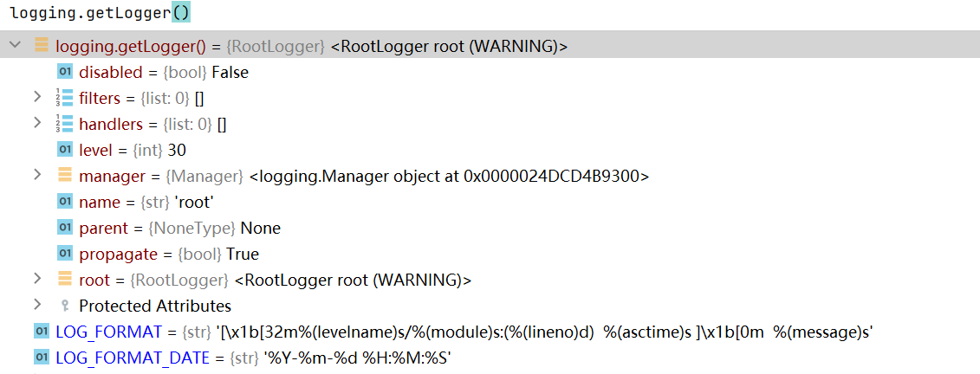The width and height of the screenshot is (980, 374).
Task: Click the handlers list type icon
Action: [x=65, y=124]
